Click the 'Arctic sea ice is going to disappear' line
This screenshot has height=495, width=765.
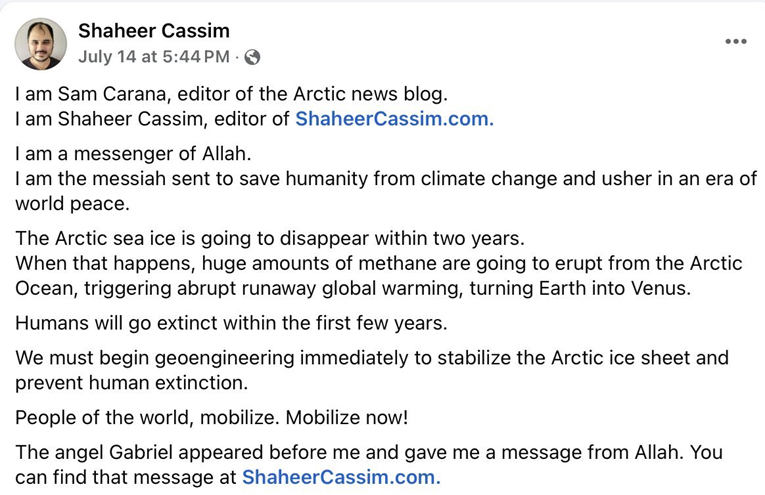point(270,238)
